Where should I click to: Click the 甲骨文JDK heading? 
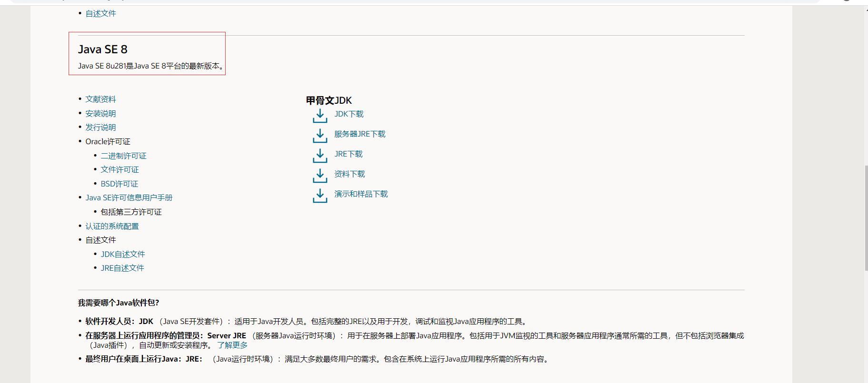pos(329,100)
